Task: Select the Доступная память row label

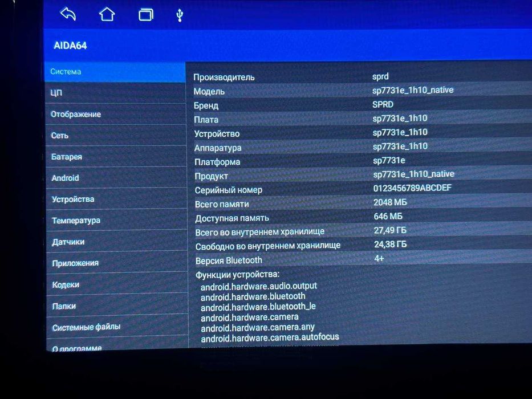Action: (232, 218)
